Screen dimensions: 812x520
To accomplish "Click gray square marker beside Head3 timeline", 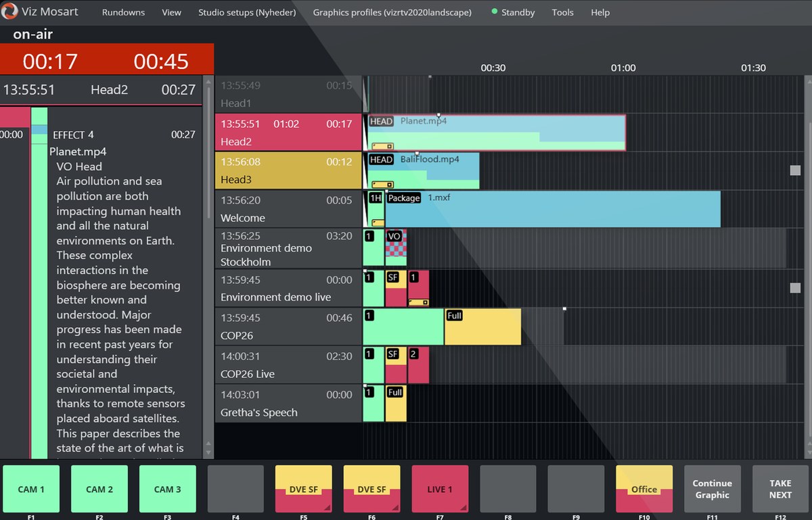I will (795, 170).
